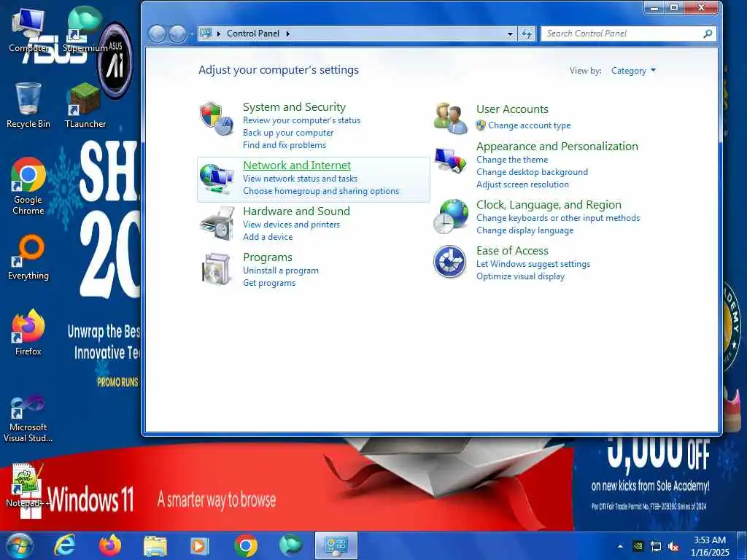Open the network tray icon

(x=656, y=546)
